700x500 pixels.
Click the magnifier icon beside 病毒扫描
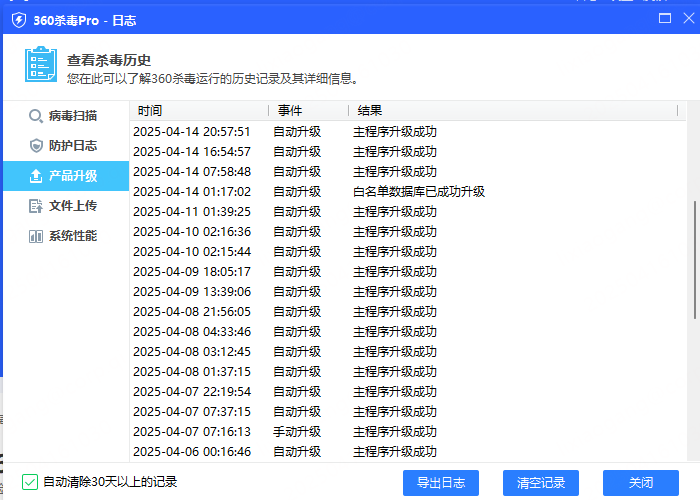36,116
